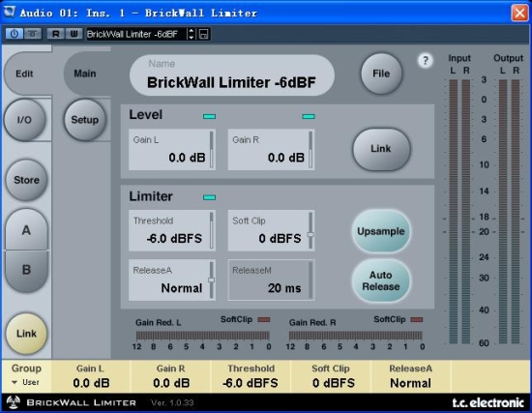Click the Output R level meter
Screen dimensions: 532x413
pyautogui.click(x=516, y=212)
